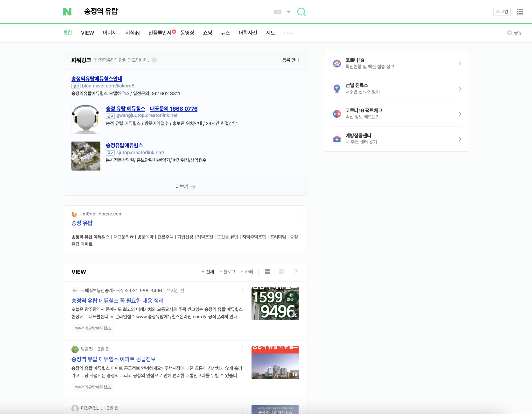Expand the search suggestions dropdown arrow

pyautogui.click(x=289, y=12)
